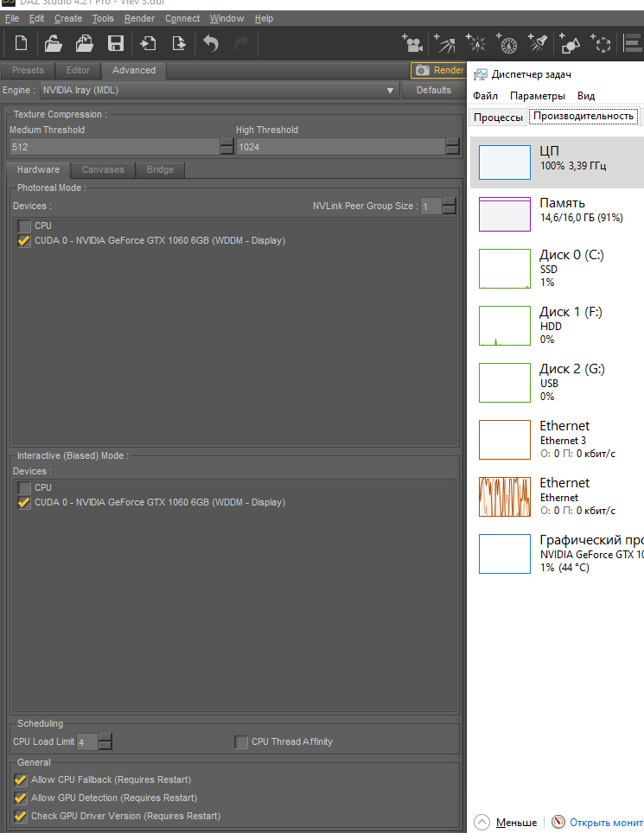Adjust the CPU Load Limit stepper

click(105, 741)
